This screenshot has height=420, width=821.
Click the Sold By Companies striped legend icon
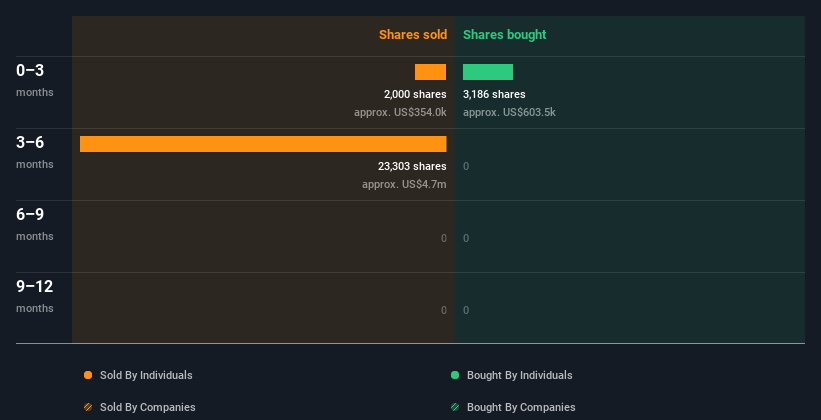click(x=88, y=407)
